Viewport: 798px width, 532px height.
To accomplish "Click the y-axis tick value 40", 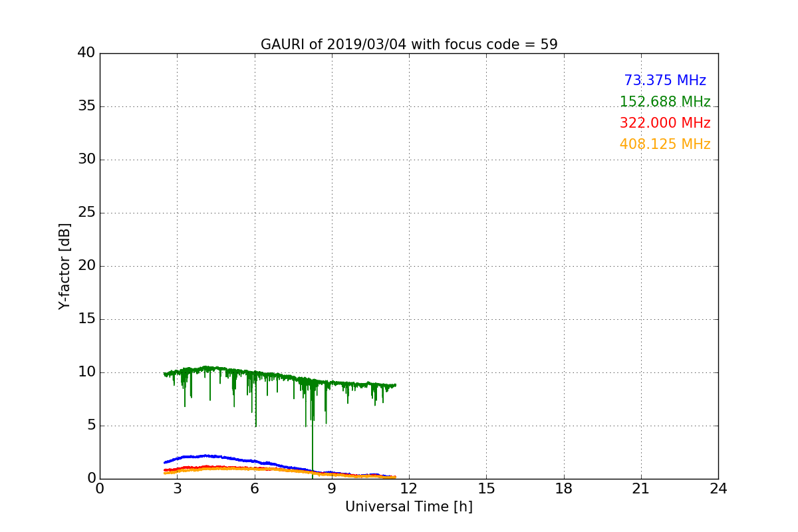I will (x=86, y=53).
